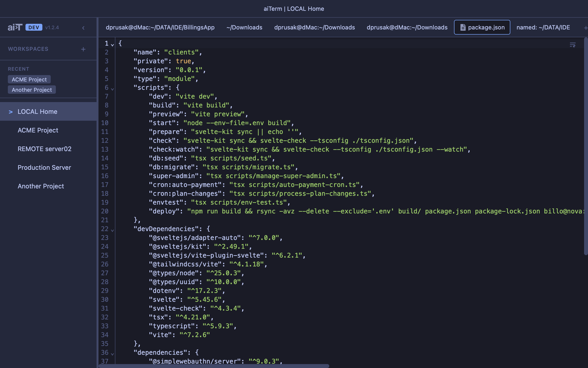588x368 pixels.
Task: Click the DEV badge next to the logo
Action: click(34, 27)
